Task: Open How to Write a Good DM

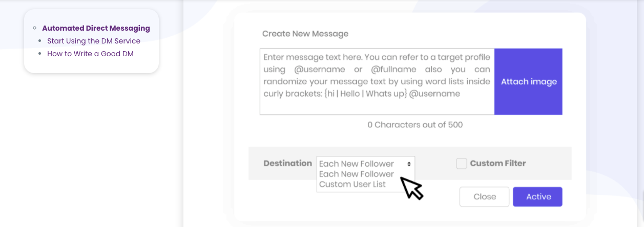Action: (90, 53)
